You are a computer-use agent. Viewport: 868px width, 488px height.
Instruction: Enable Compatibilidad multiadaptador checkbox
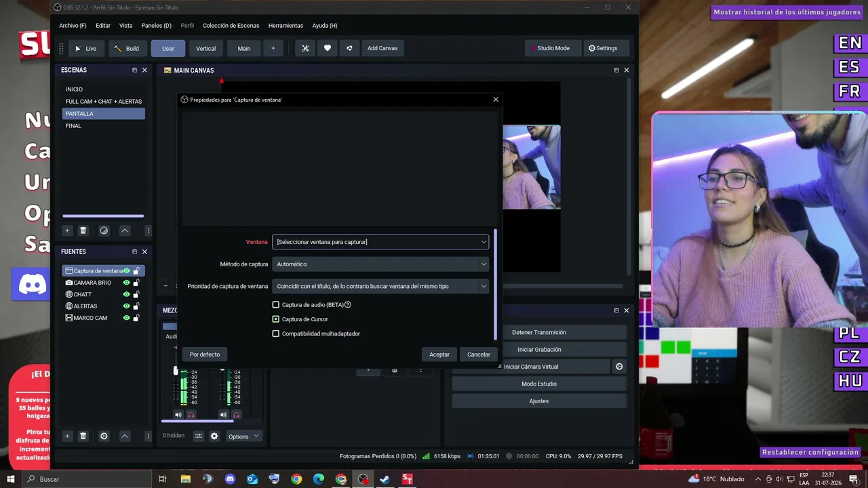point(276,333)
